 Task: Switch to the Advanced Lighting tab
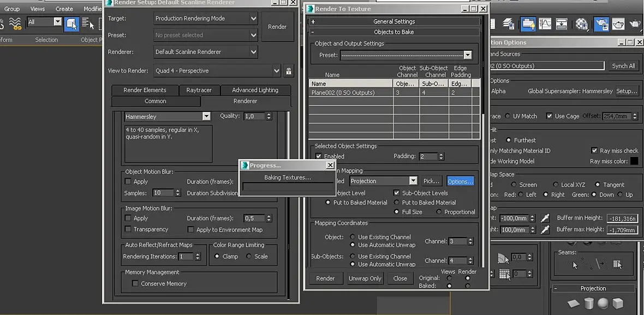click(x=255, y=90)
